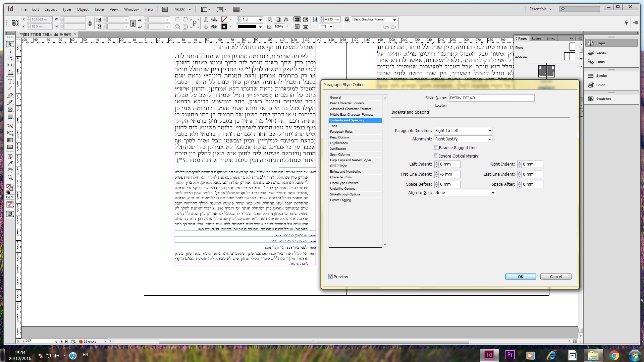Pick the Eyedropper tool

[10, 164]
